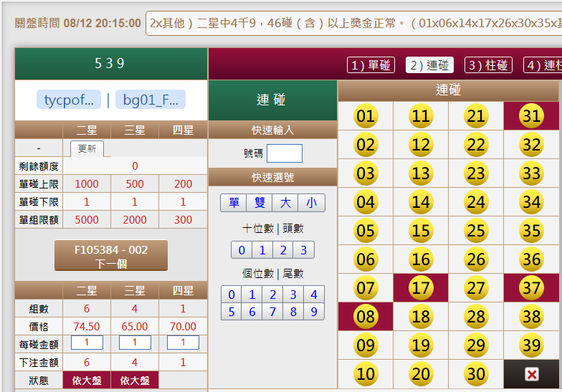This screenshot has height=392, width=562.
Task: Click 三星 依大盤 status cell
Action: click(x=135, y=381)
